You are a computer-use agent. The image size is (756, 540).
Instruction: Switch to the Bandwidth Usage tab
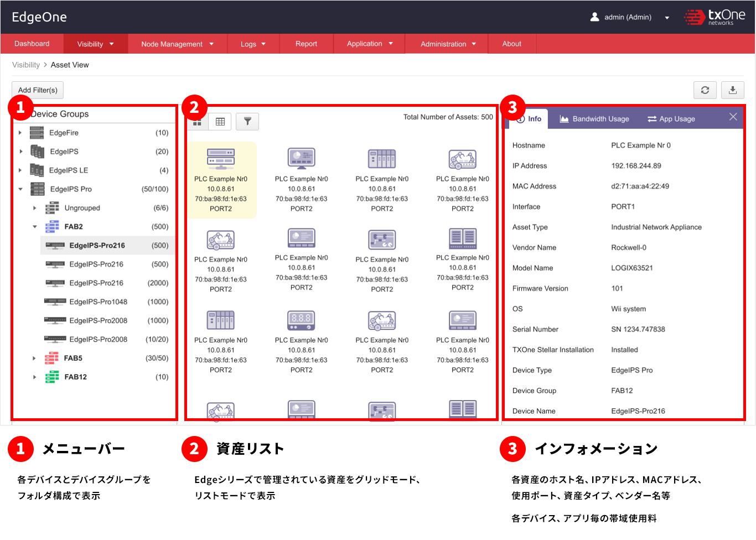[x=594, y=119]
